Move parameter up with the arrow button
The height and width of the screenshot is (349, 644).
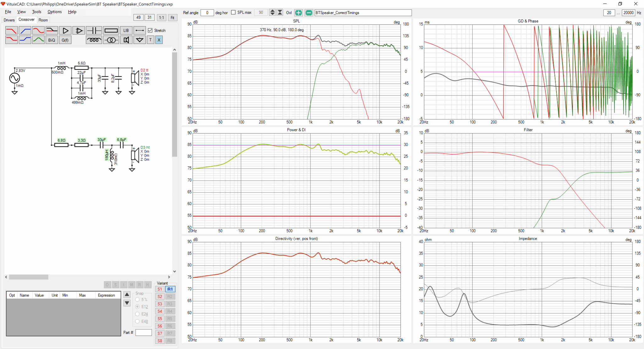click(127, 295)
